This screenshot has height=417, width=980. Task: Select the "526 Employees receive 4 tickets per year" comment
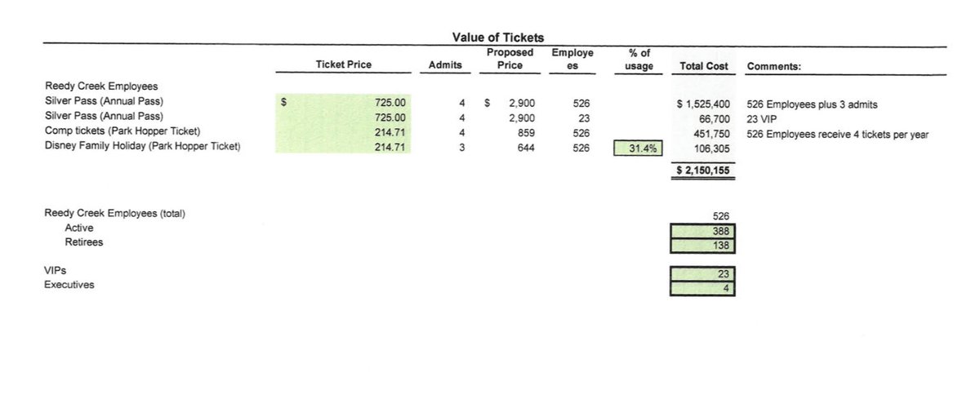click(837, 134)
